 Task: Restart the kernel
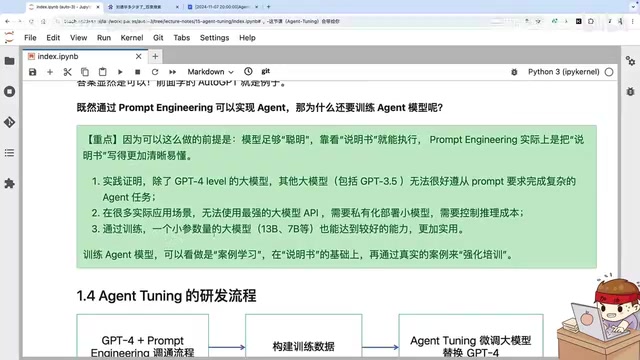pyautogui.click(x=155, y=72)
